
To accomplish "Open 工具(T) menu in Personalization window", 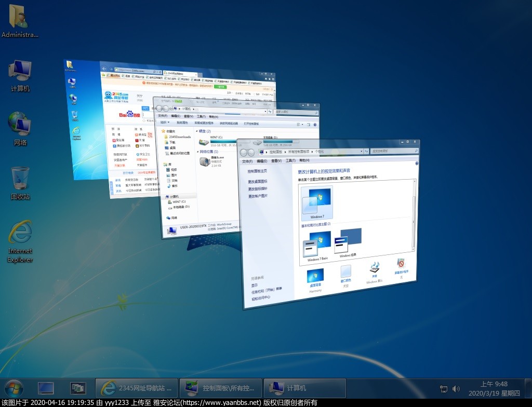I will (291, 160).
